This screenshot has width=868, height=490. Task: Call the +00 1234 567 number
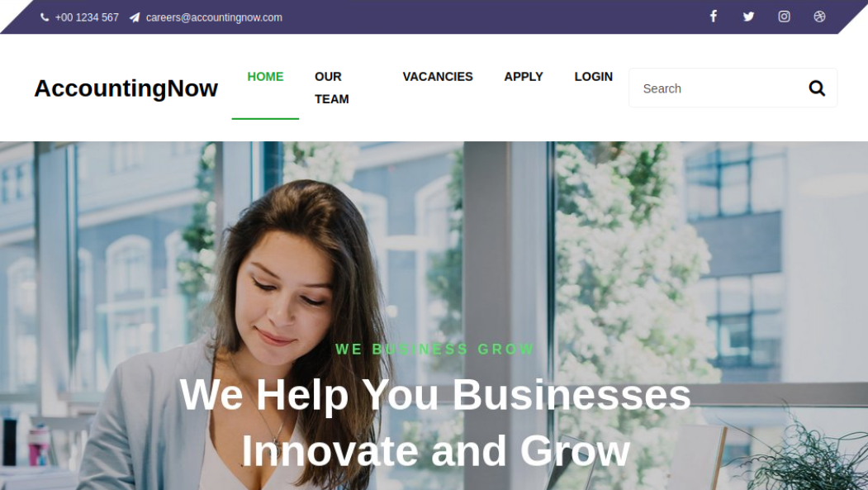[x=87, y=17]
